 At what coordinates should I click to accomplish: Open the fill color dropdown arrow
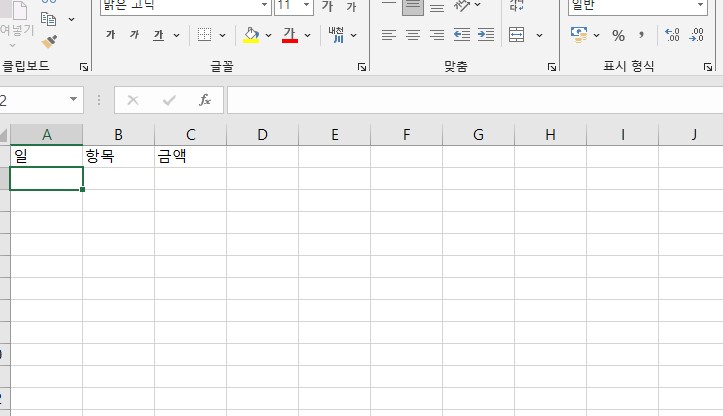click(268, 35)
